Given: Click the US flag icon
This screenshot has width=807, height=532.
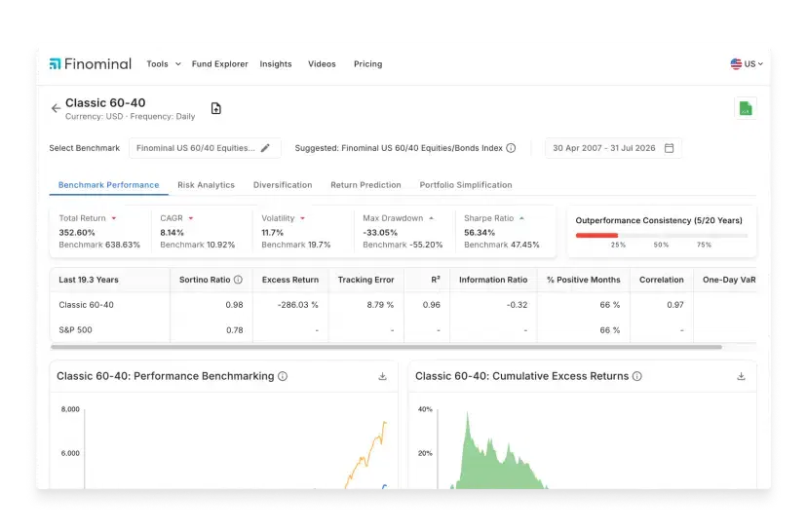Looking at the screenshot, I should click(736, 63).
